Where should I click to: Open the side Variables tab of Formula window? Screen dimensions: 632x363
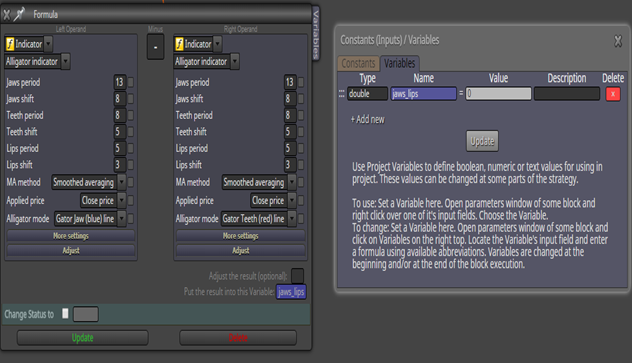coord(316,34)
